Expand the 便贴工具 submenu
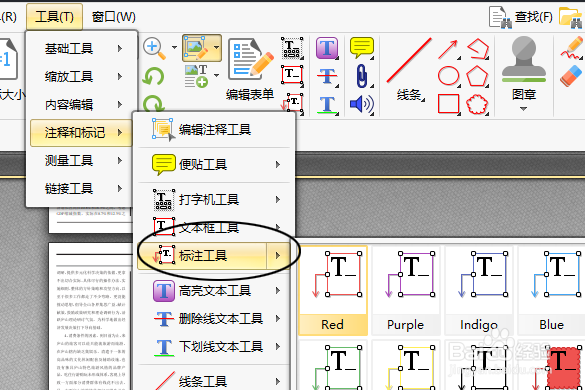Viewport: 585px width, 390px height. click(x=215, y=165)
